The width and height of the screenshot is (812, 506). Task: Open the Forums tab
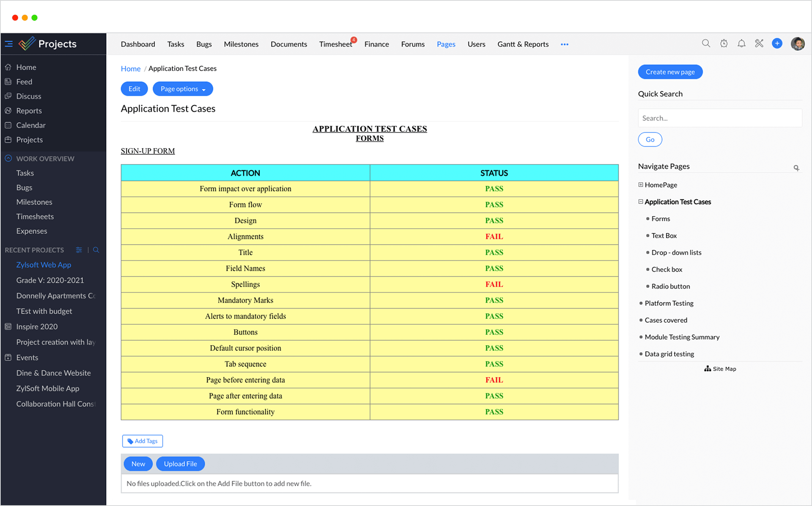click(413, 44)
